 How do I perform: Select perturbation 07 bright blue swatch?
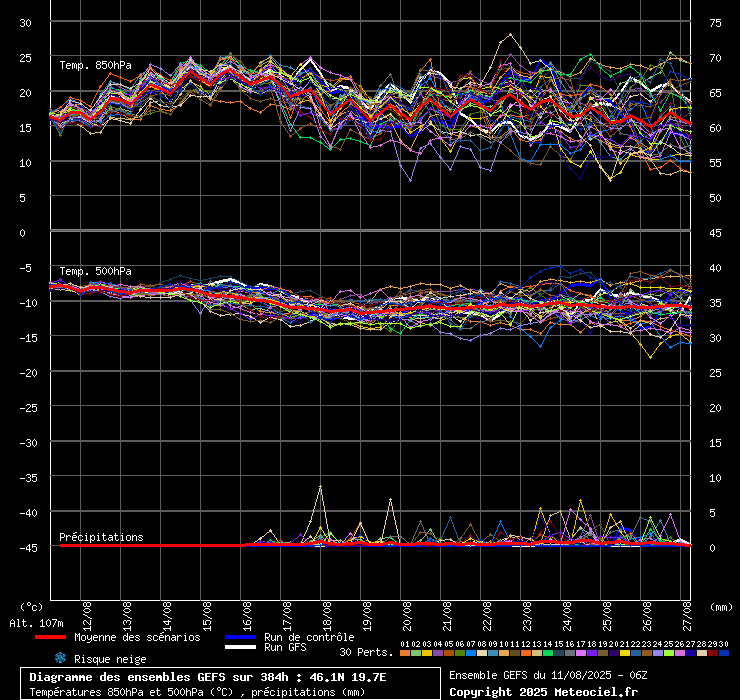pyautogui.click(x=471, y=653)
